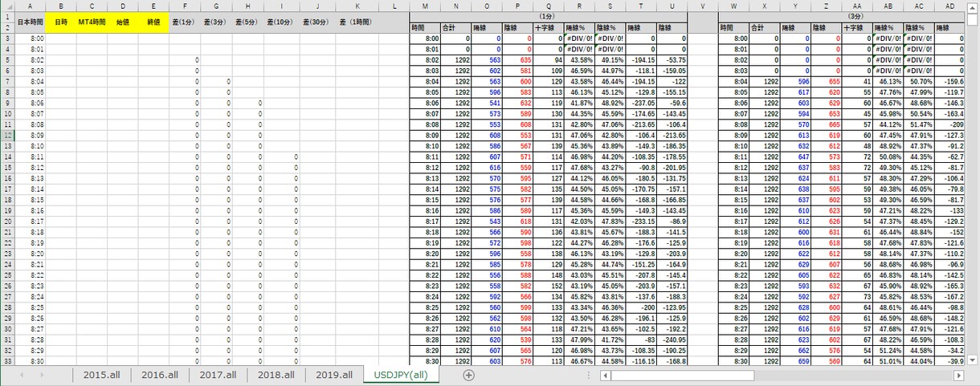Select column V header
This screenshot has height=386, width=980.
703,6
